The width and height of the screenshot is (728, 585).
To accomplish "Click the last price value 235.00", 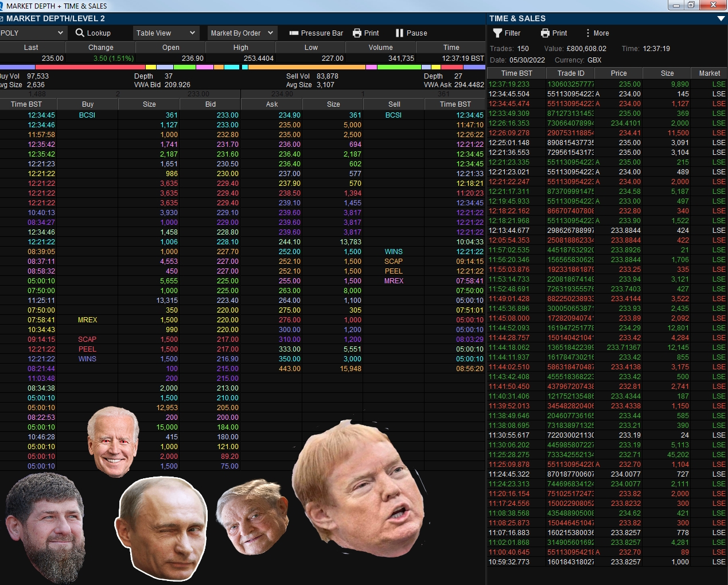I will (x=53, y=58).
